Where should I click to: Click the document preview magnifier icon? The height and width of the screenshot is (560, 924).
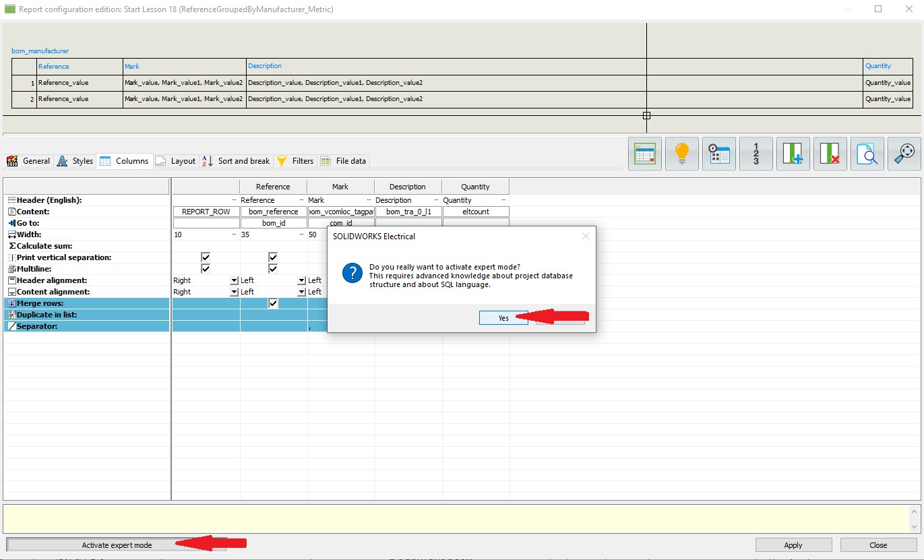tap(867, 154)
